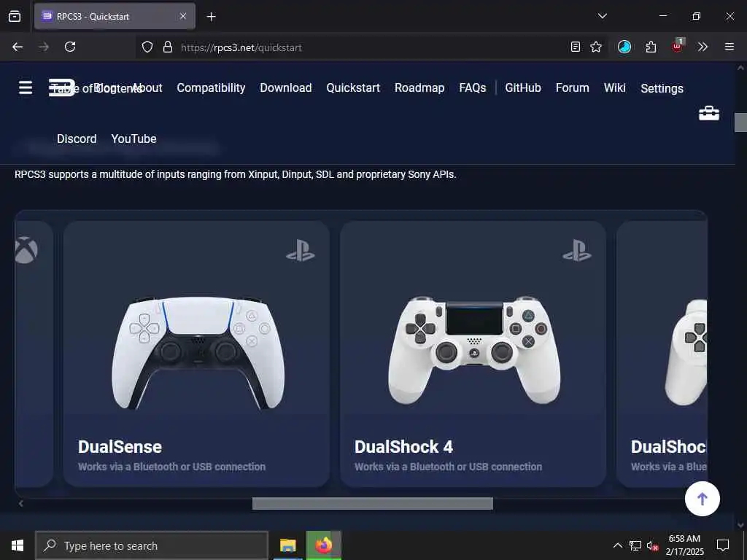Screen dimensions: 747x560
Task: Open the Compatibility page
Action: (x=211, y=87)
